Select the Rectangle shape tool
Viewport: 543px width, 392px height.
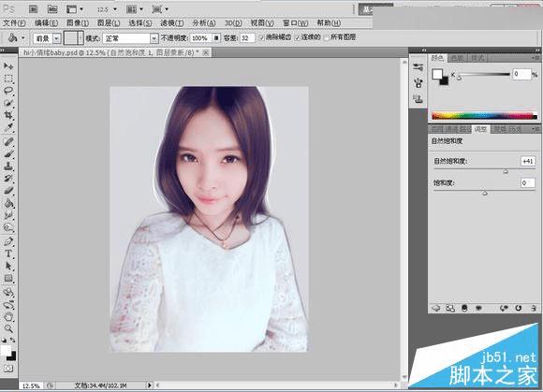8,279
